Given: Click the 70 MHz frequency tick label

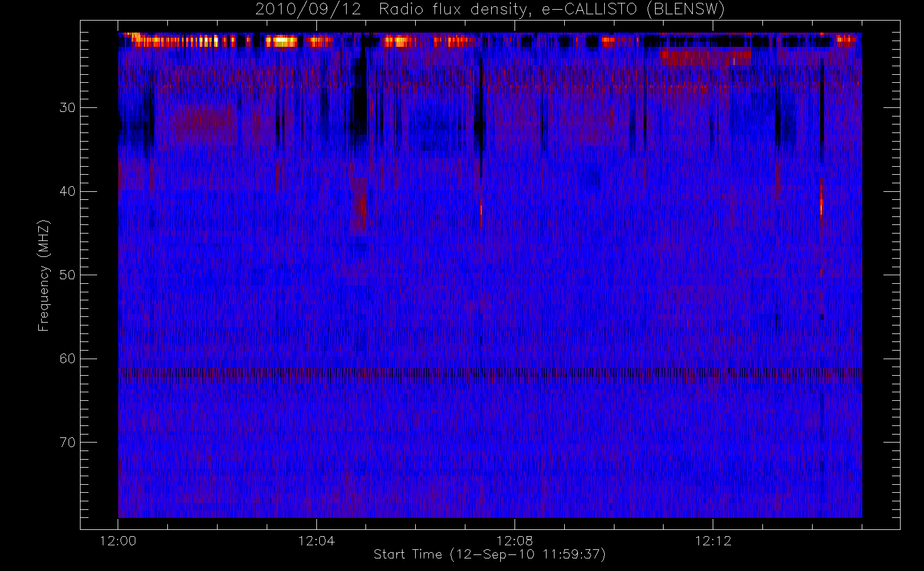Looking at the screenshot, I should pos(67,442).
